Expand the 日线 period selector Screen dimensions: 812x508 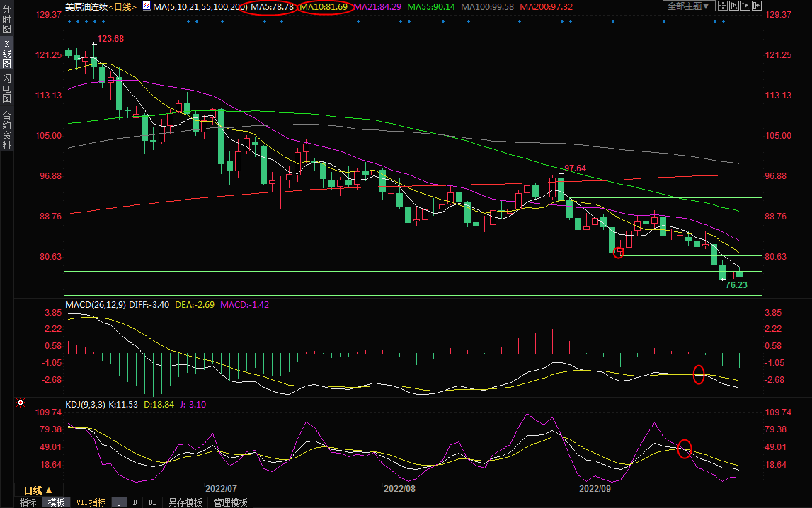point(37,490)
